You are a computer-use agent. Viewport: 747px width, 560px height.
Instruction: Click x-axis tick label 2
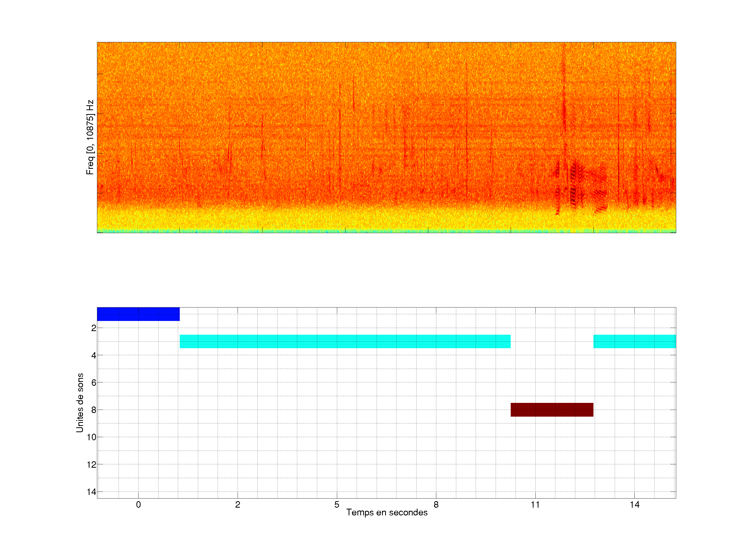pos(237,505)
